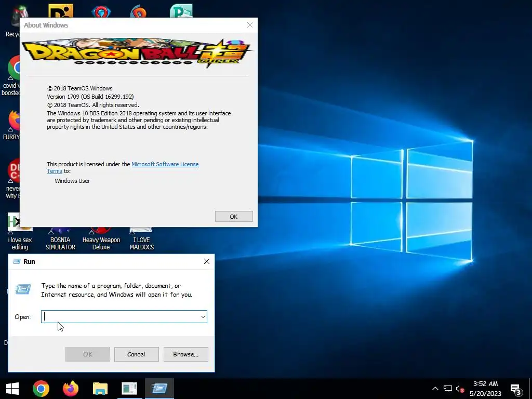Switch to the Run dialog taskbar item
Screen dimensions: 532x399
159,389
